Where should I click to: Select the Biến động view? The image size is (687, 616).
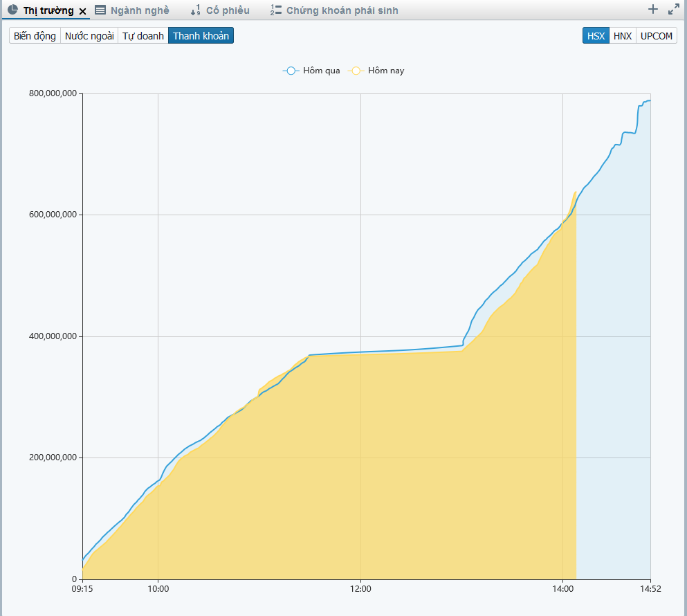(35, 36)
